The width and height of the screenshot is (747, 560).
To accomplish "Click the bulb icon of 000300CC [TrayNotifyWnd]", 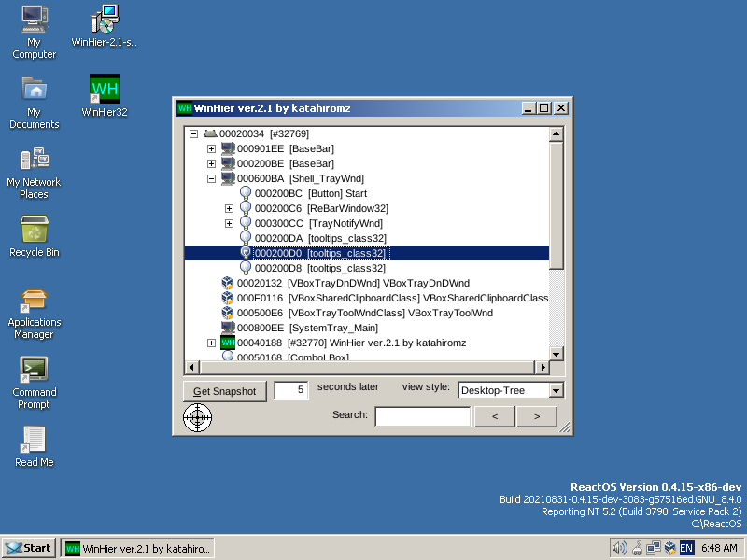I will [246, 223].
